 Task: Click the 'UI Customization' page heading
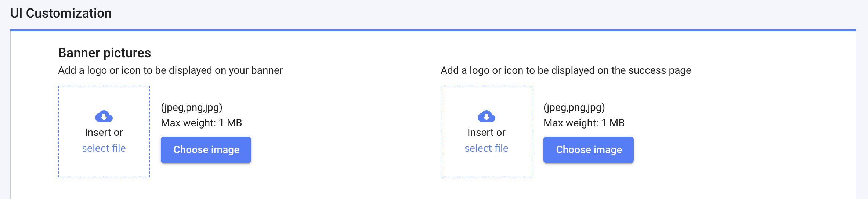click(61, 13)
